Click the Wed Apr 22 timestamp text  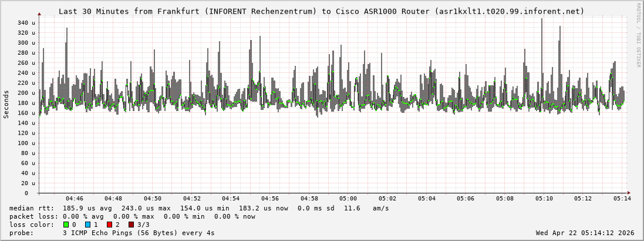click(x=585, y=233)
